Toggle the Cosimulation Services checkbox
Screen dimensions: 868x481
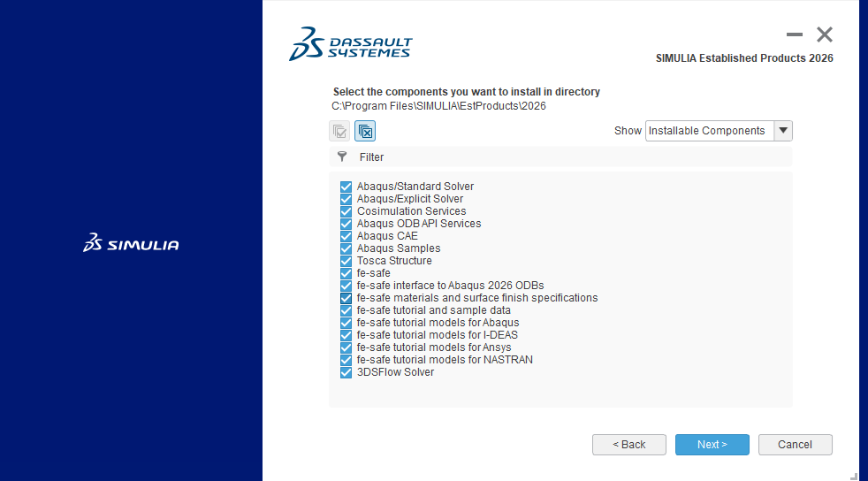[x=346, y=211]
